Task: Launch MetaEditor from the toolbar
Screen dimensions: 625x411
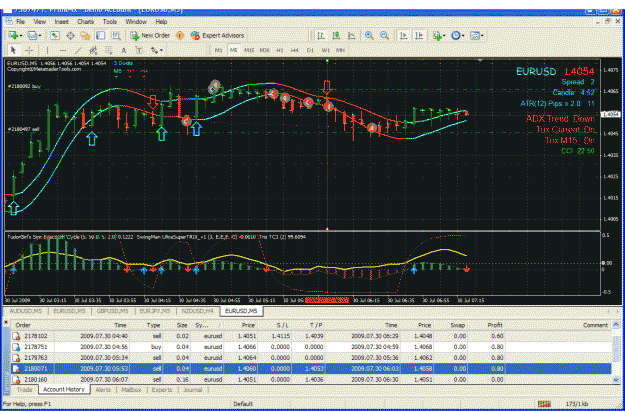Action: tap(180, 35)
